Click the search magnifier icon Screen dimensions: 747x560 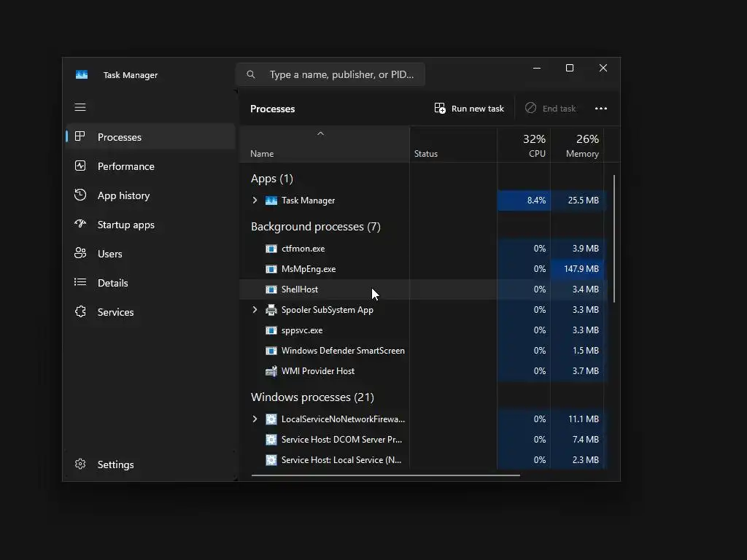[251, 74]
